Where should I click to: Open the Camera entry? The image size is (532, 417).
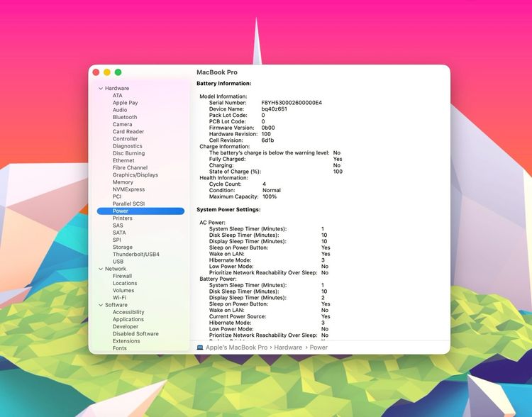click(122, 124)
